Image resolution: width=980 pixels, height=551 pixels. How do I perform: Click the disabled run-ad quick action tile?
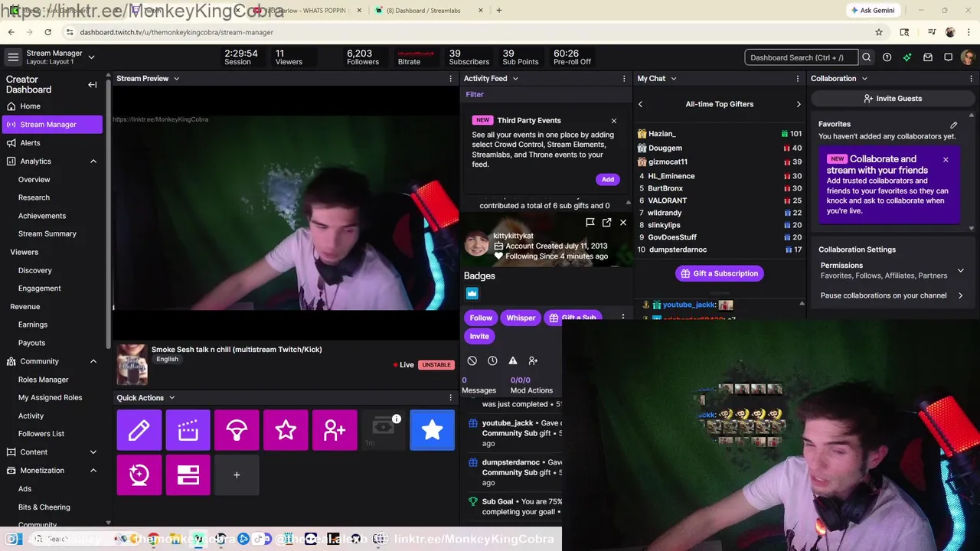383,430
